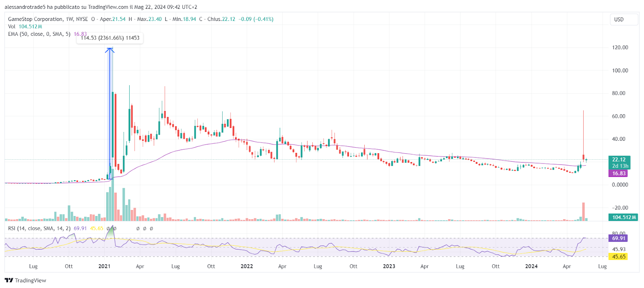The height and width of the screenshot is (288, 644).
Task: Click the TradingView logo at bottom left
Action: tap(25, 280)
